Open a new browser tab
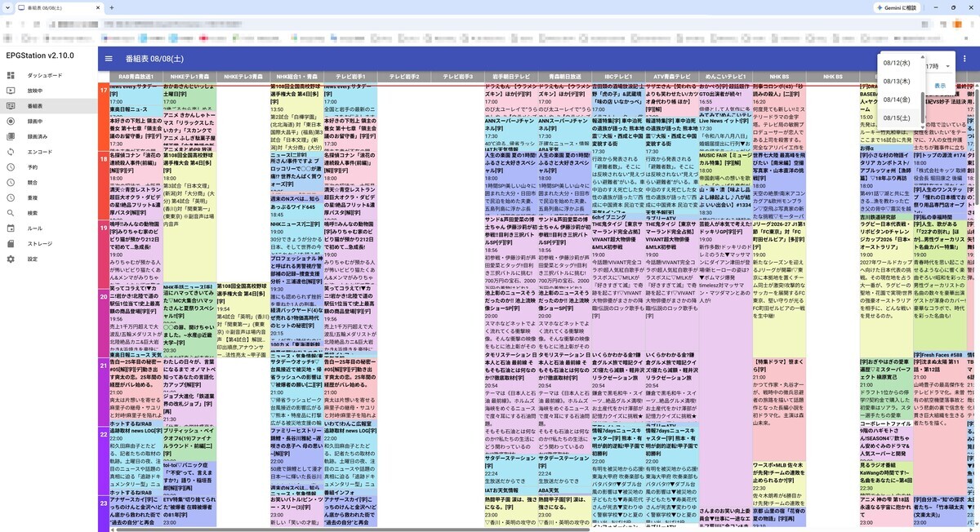This screenshot has height=532, width=980. coord(112,7)
